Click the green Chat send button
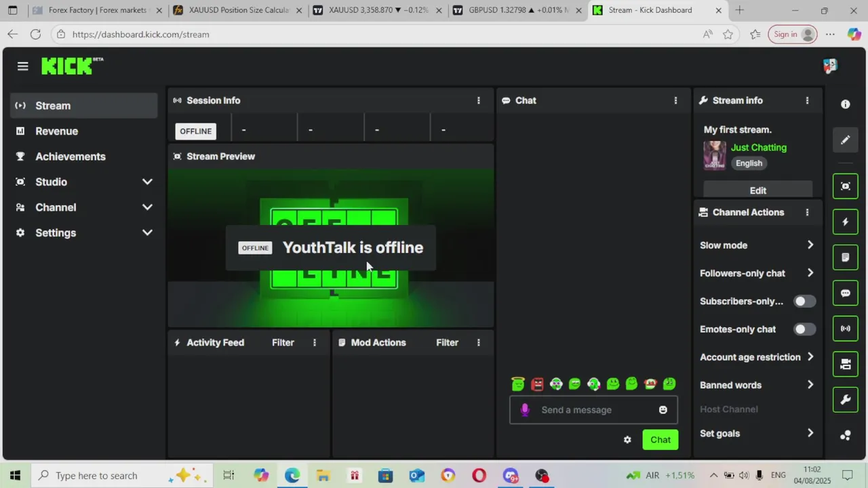The width and height of the screenshot is (868, 488). tap(660, 440)
